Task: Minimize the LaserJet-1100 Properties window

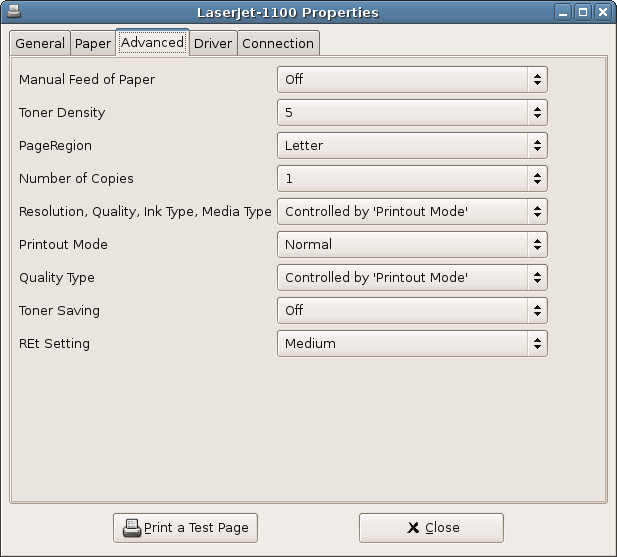Action: (565, 12)
